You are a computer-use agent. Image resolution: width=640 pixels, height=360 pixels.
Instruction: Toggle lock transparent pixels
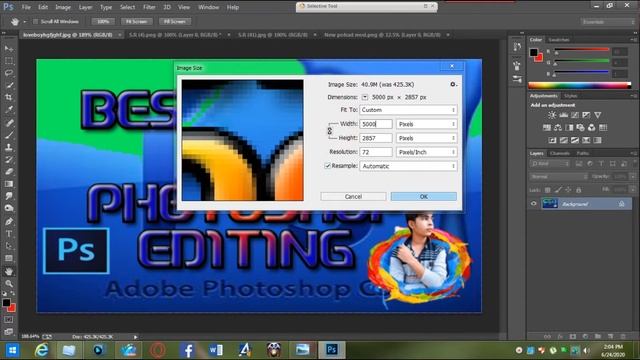pos(547,190)
